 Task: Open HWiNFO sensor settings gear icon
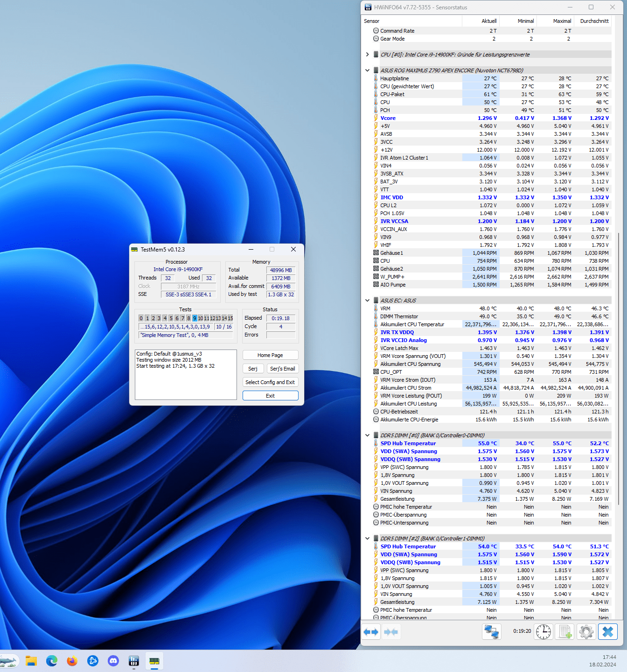click(586, 632)
